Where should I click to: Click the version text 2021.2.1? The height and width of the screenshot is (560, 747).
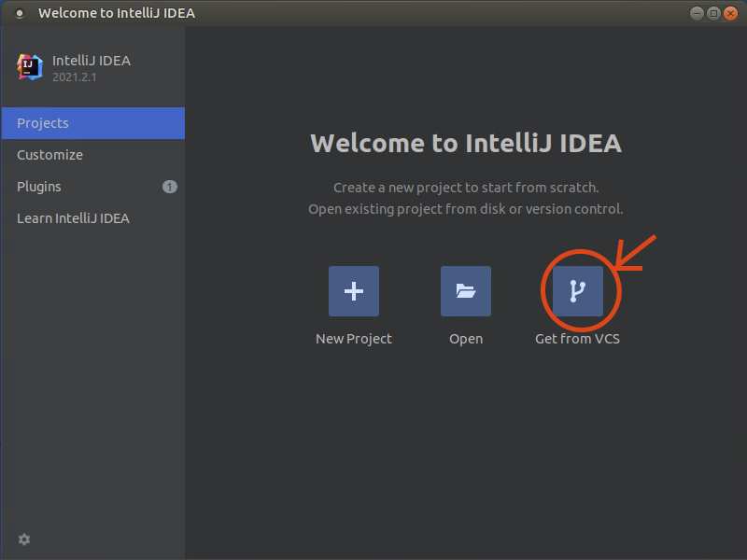click(x=75, y=77)
